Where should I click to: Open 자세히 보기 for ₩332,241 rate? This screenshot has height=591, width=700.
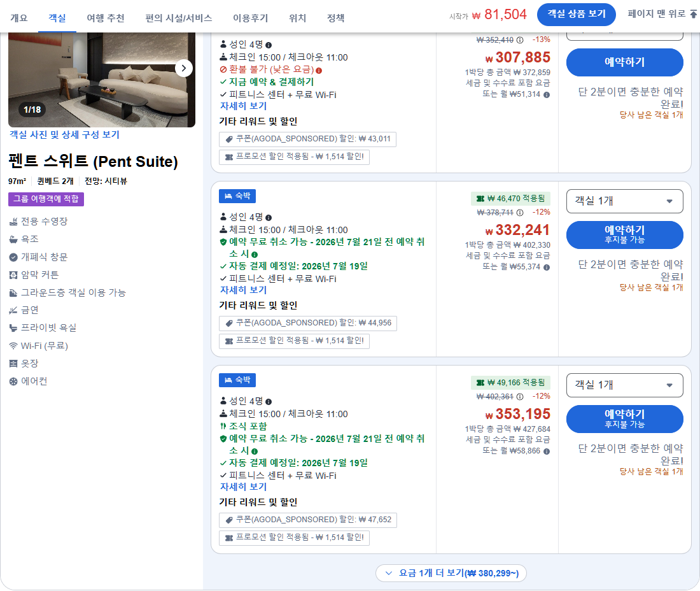pos(243,290)
